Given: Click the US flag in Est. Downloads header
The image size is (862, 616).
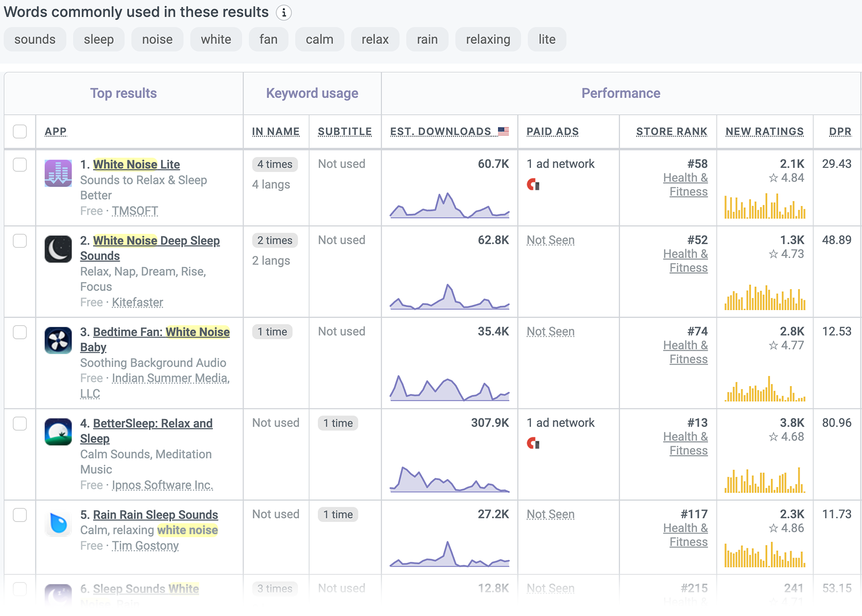Looking at the screenshot, I should coord(503,131).
